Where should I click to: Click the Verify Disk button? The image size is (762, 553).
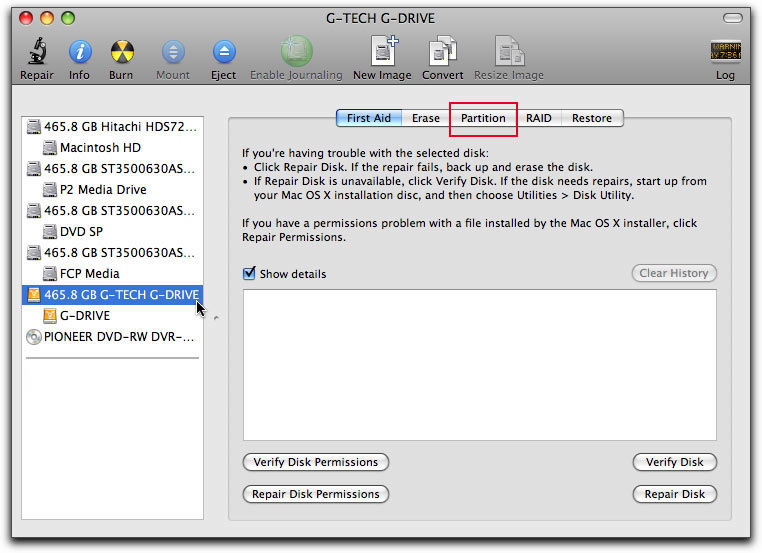click(x=675, y=462)
